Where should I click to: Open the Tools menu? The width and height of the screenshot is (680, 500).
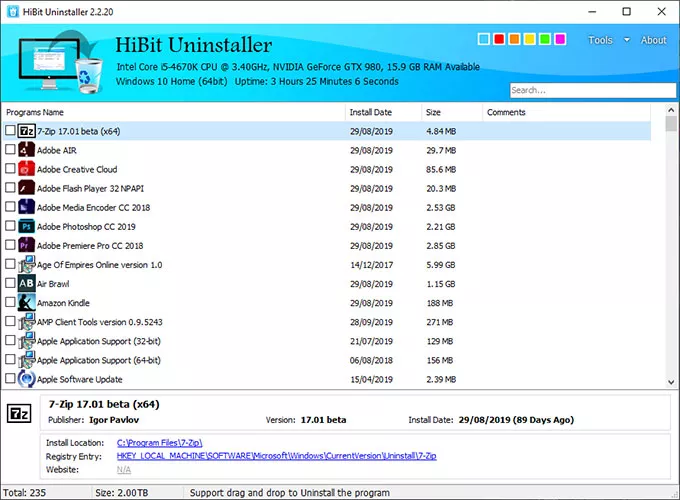click(600, 40)
